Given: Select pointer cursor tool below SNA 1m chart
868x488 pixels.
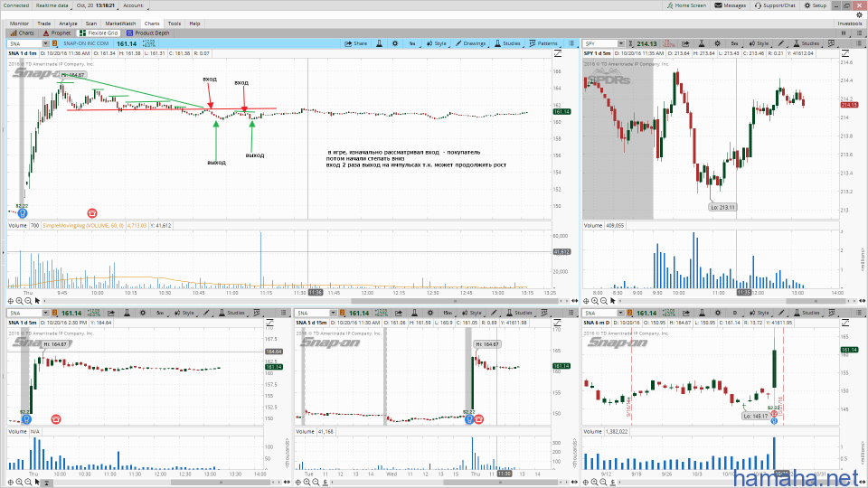Looking at the screenshot, I should (37, 301).
